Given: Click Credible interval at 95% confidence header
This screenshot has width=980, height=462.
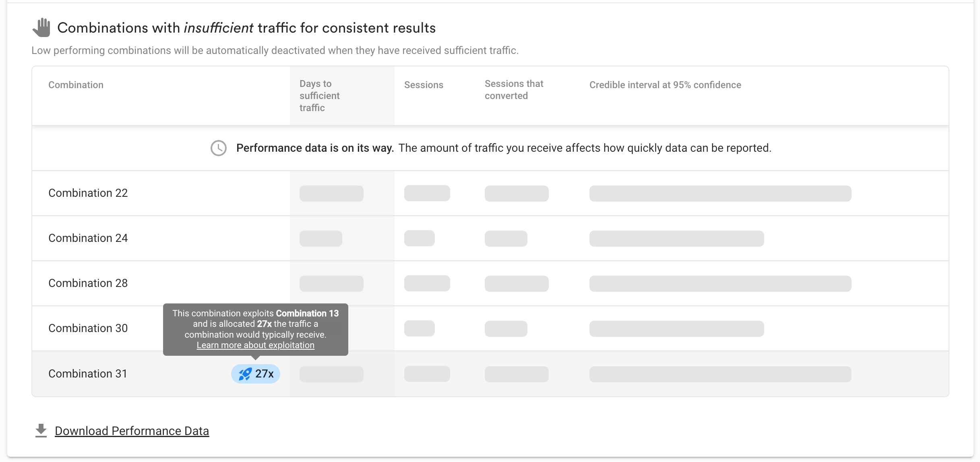Looking at the screenshot, I should (x=665, y=85).
